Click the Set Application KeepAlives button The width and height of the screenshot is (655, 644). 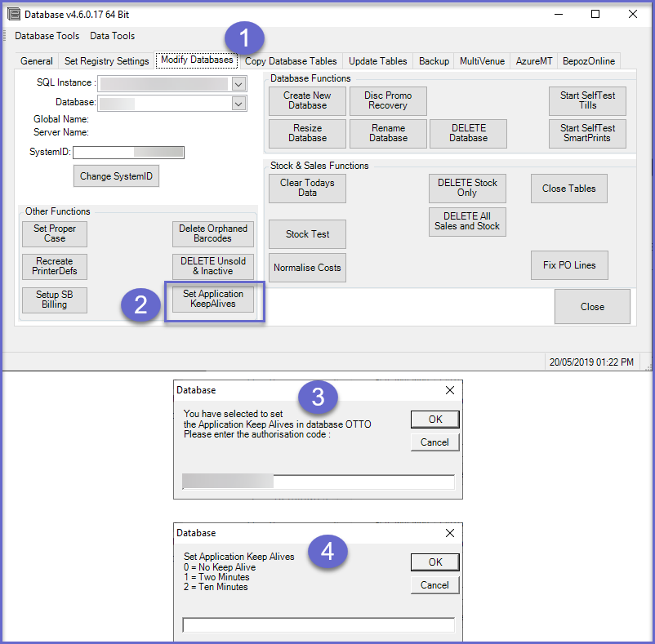pos(213,299)
